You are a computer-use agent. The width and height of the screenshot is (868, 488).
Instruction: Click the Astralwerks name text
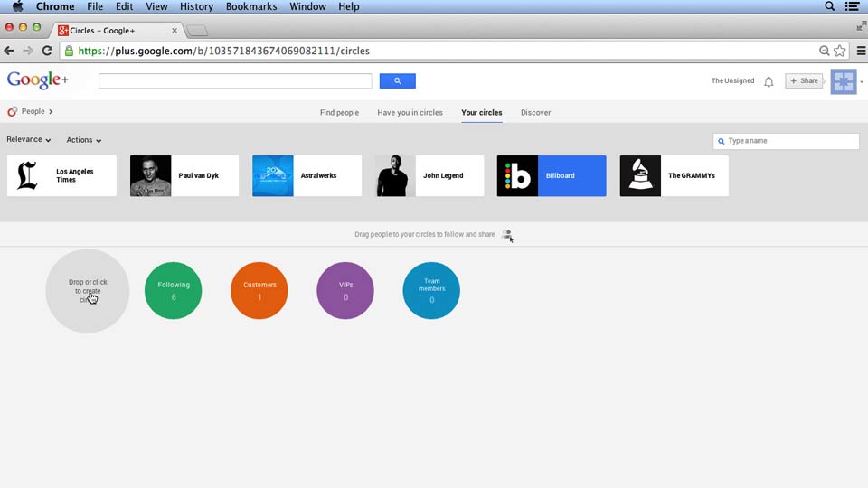tap(318, 176)
